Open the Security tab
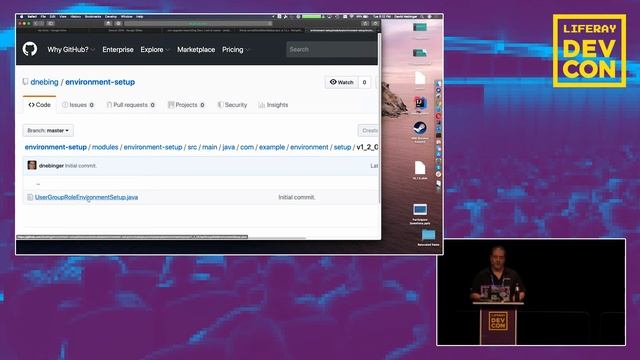Viewport: 640px width, 360px height. (x=232, y=105)
